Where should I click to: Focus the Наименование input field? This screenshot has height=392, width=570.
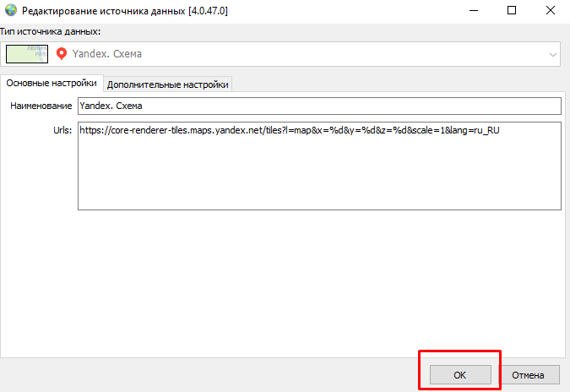point(319,106)
